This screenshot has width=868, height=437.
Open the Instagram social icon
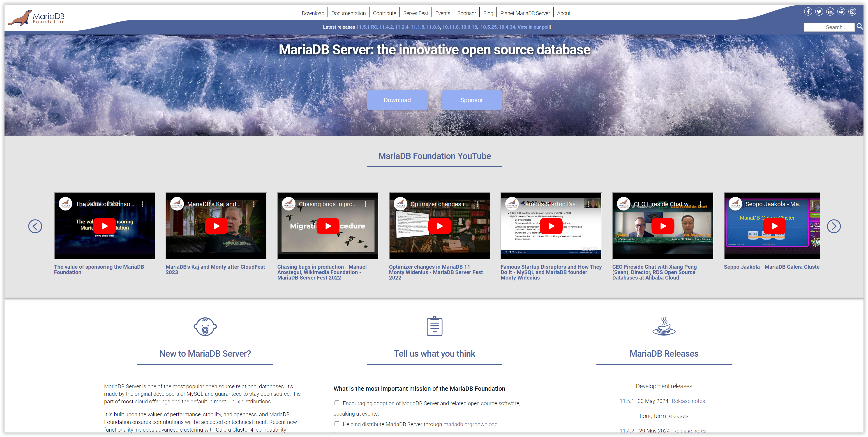pyautogui.click(x=852, y=12)
